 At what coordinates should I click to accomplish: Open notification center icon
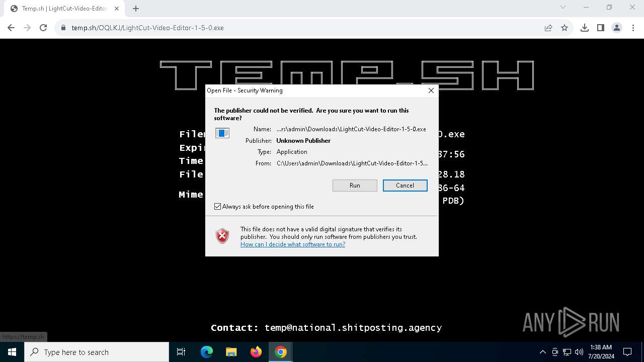[x=627, y=352]
